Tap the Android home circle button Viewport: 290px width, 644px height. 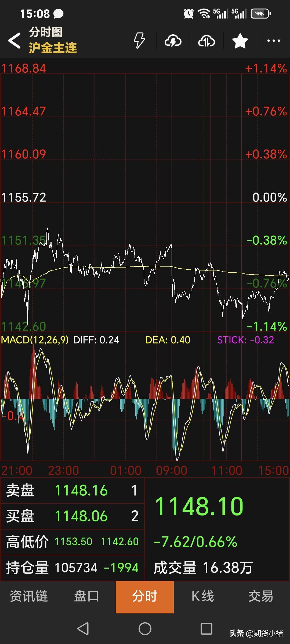pos(145,628)
